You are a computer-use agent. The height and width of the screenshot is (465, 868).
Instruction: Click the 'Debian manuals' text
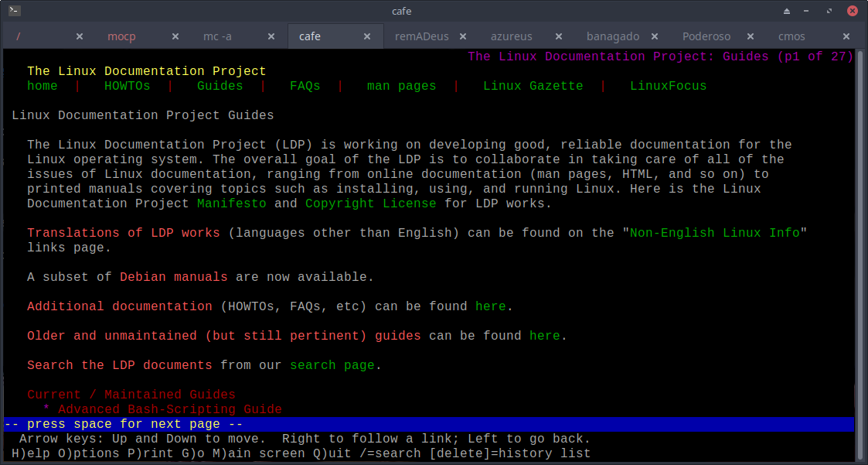[x=174, y=277]
